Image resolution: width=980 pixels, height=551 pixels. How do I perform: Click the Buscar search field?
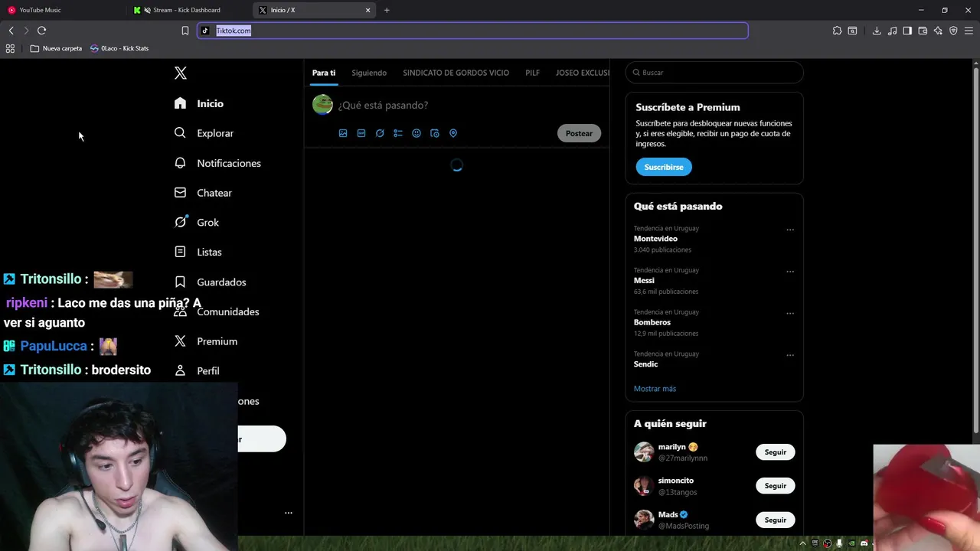714,73
